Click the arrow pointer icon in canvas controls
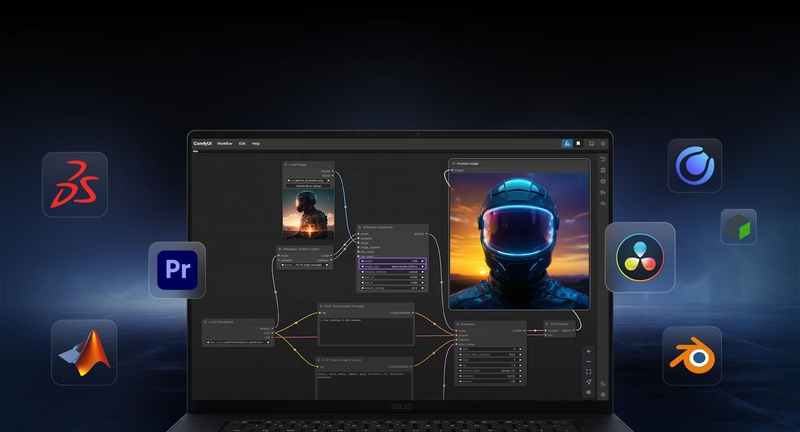Screen dimensions: 800x432 [588, 382]
